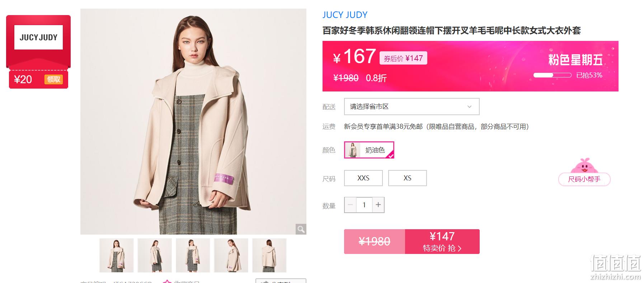Click the magnifier zoom icon on product image
Screen dimensions: 644x283
point(301,229)
